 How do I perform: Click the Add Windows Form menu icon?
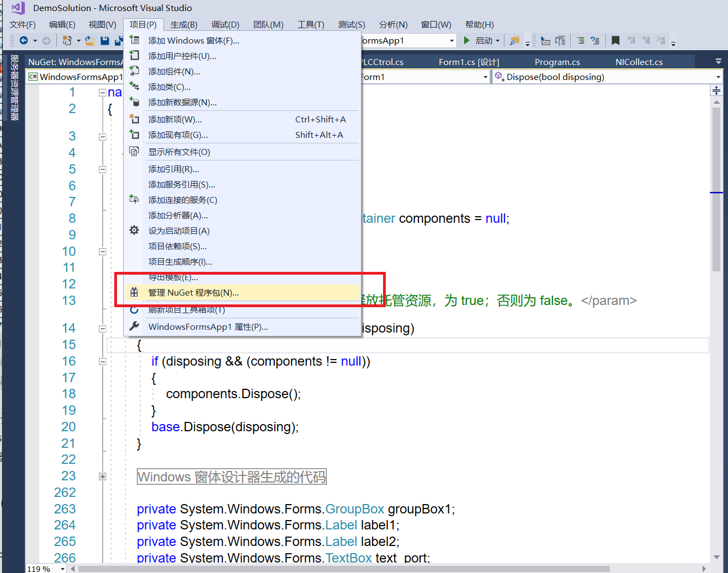pyautogui.click(x=134, y=40)
